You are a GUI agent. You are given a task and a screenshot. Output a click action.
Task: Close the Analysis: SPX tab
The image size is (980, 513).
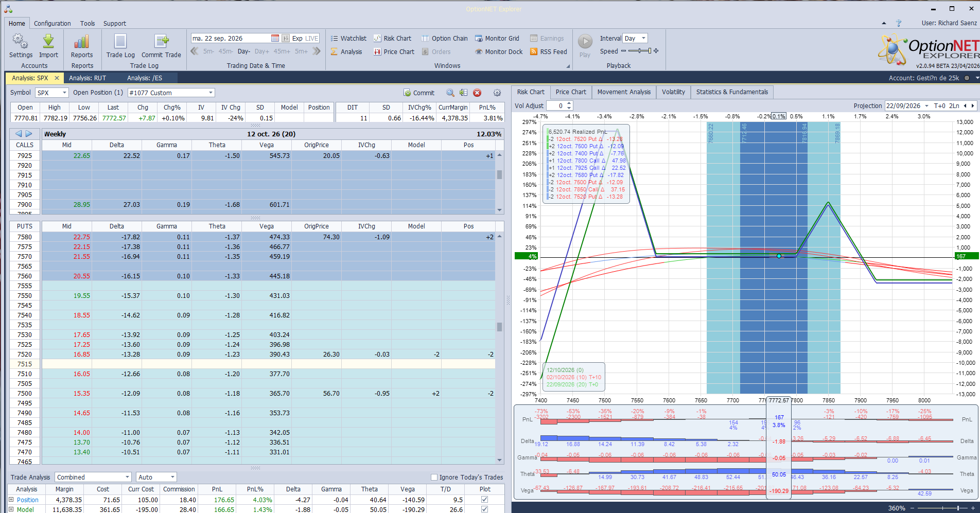click(x=57, y=78)
